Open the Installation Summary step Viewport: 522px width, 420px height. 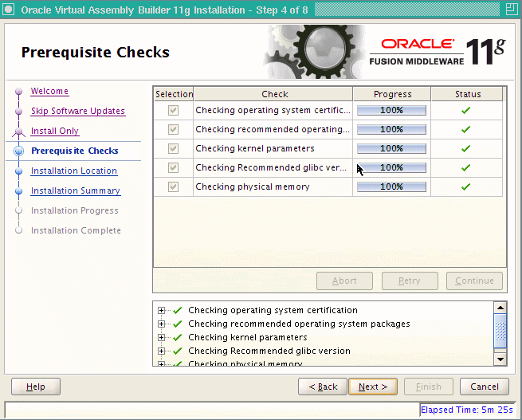point(76,190)
